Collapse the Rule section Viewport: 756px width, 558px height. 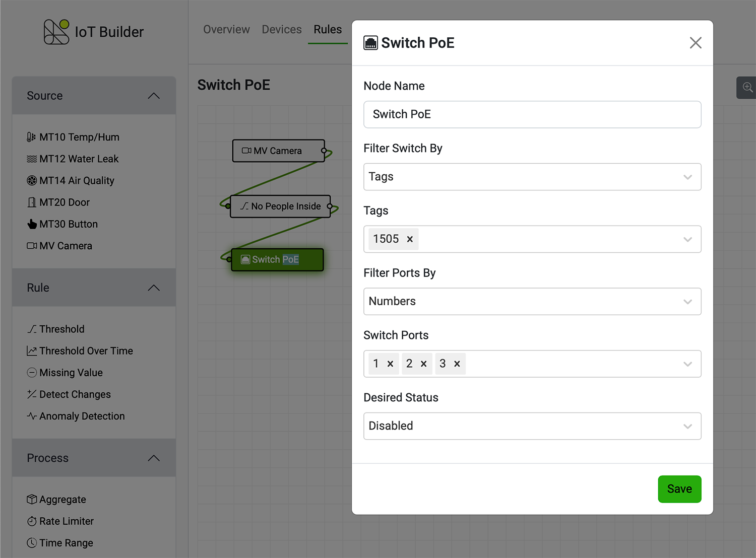(x=154, y=288)
